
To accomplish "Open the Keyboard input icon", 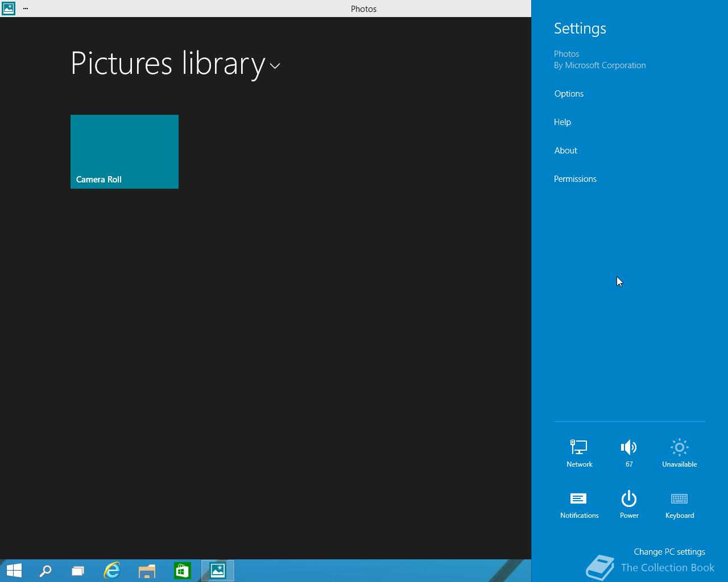I will pos(679,505).
